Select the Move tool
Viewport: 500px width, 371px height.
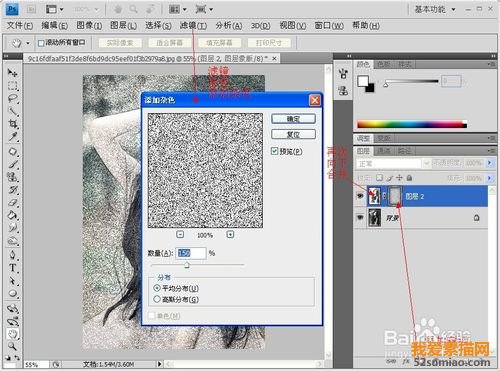(x=13, y=73)
